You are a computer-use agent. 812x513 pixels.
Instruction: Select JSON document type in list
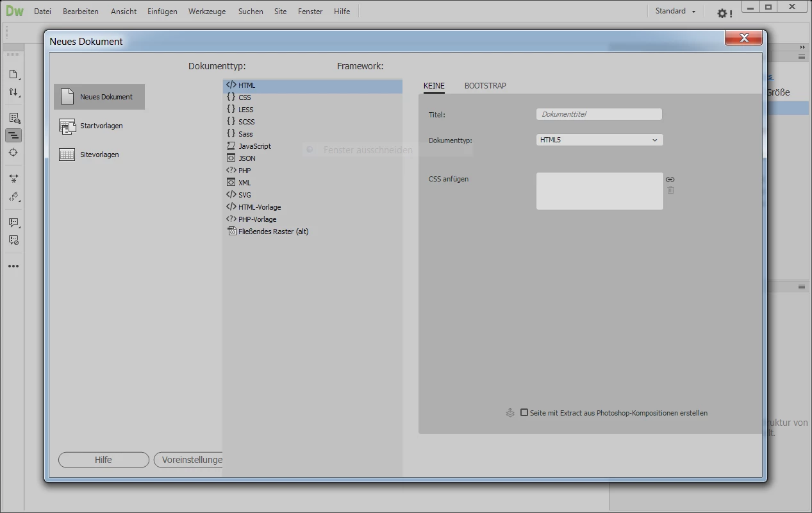pyautogui.click(x=313, y=158)
